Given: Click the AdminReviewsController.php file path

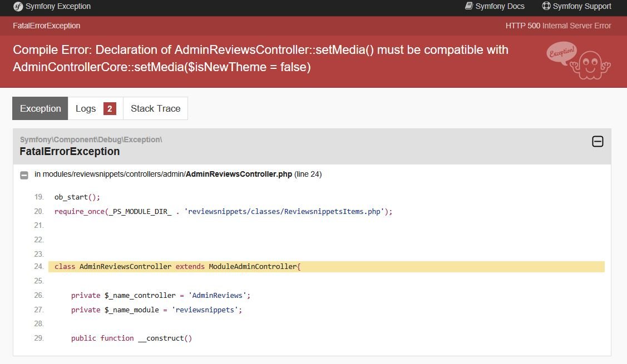Looking at the screenshot, I should pos(239,174).
